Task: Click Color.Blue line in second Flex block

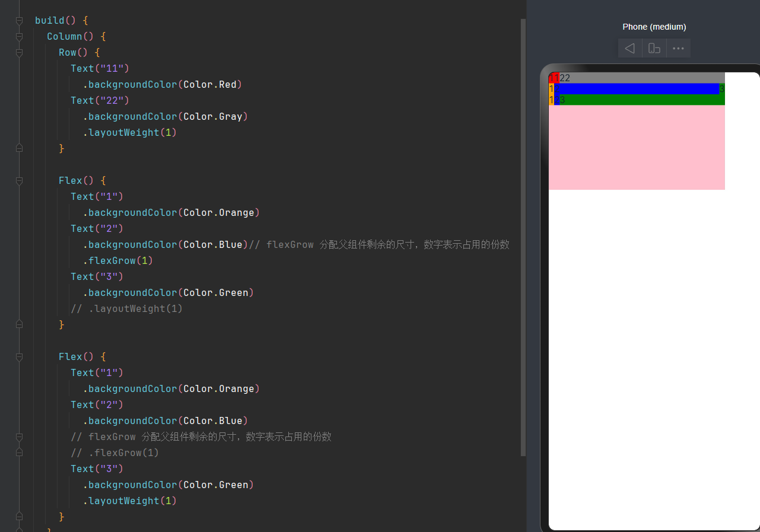Action: 165,421
